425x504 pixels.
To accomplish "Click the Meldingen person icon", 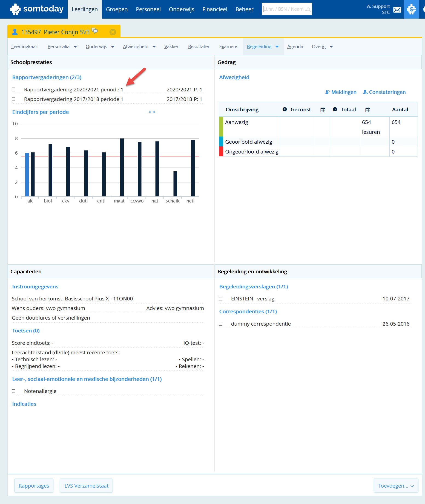I will (327, 92).
